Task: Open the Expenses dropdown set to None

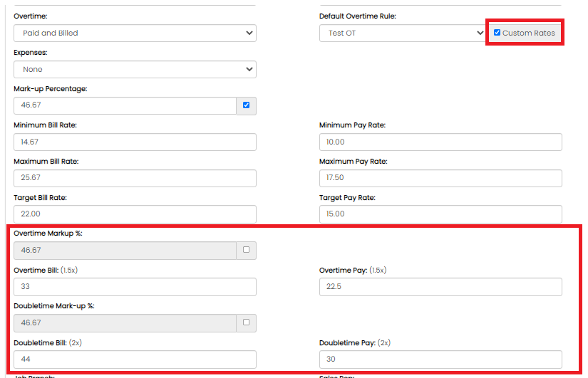Action: pyautogui.click(x=135, y=69)
